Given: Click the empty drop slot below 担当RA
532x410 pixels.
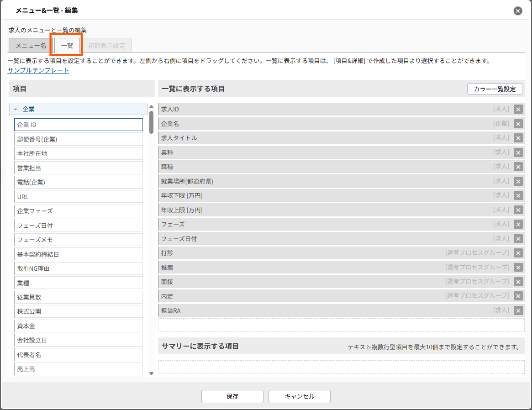Looking at the screenshot, I should point(341,325).
